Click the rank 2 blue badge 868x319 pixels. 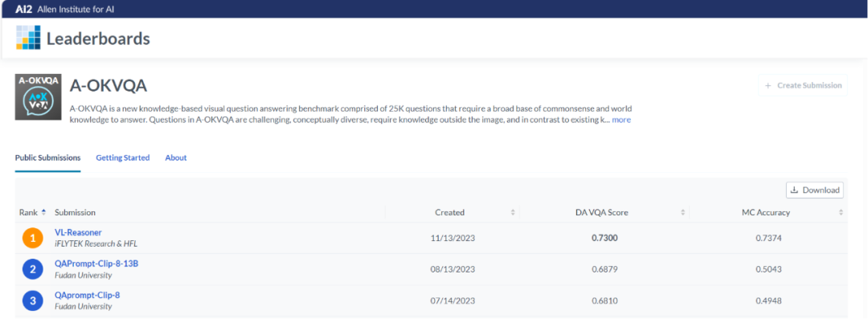pos(33,270)
